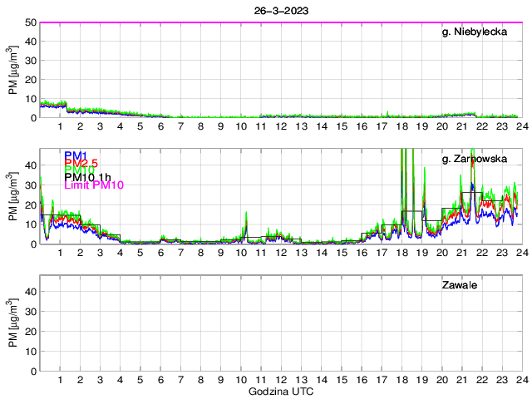The height and width of the screenshot is (399, 532).
Task: Click the small peak near hour 10 in Zarnowska chart
Action: tap(246, 218)
